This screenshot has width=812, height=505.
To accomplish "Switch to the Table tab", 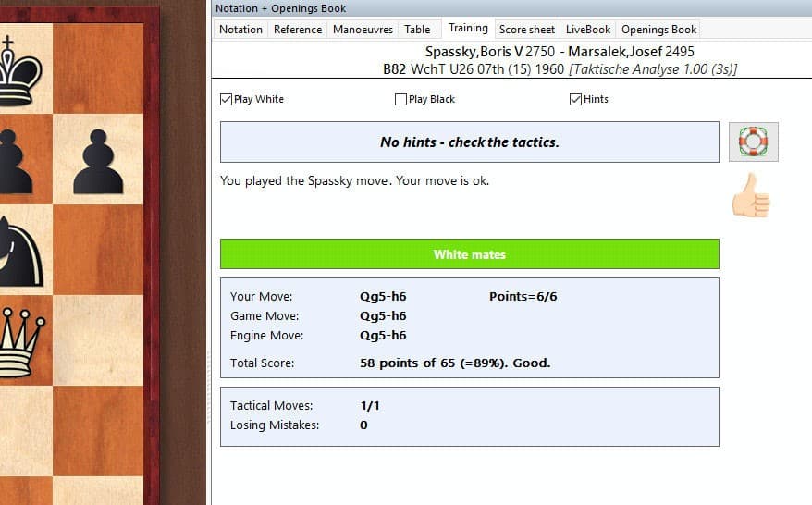I will 417,30.
